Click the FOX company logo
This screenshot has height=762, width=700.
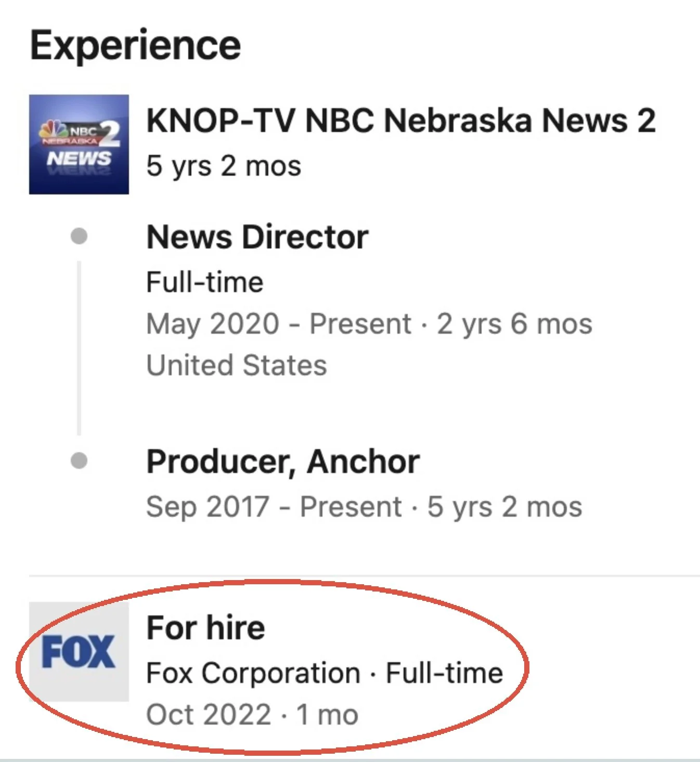coord(79,652)
